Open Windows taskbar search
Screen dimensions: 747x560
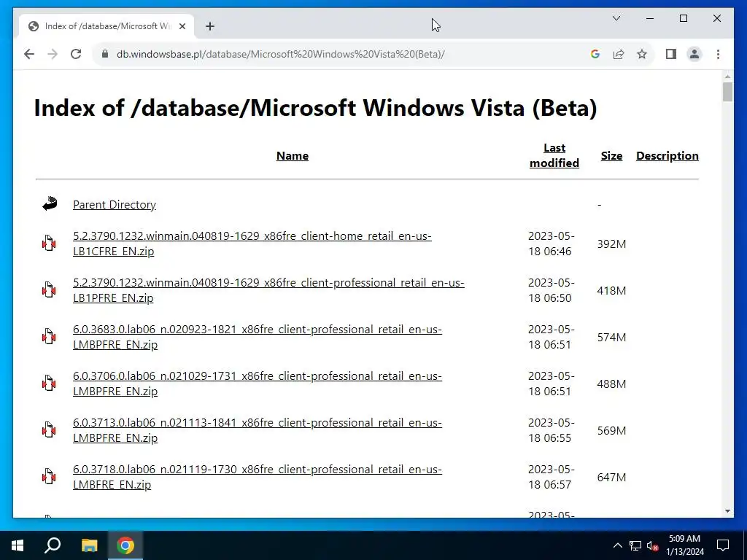pyautogui.click(x=53, y=545)
